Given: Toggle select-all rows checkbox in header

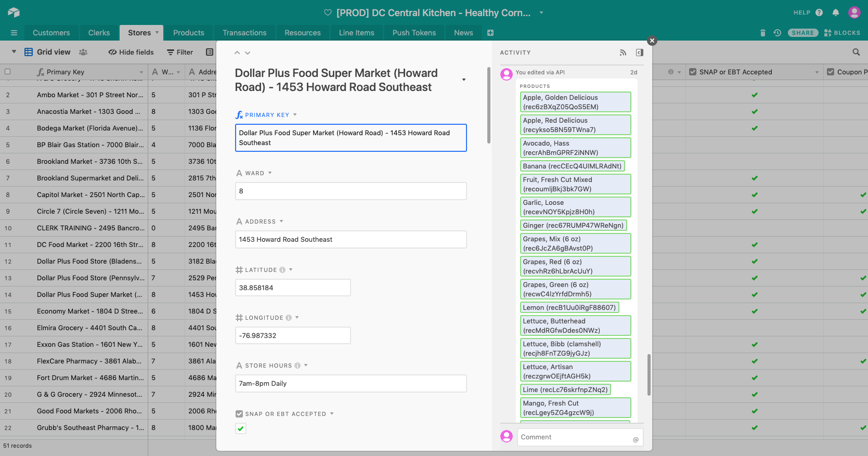Looking at the screenshot, I should click(x=7, y=72).
